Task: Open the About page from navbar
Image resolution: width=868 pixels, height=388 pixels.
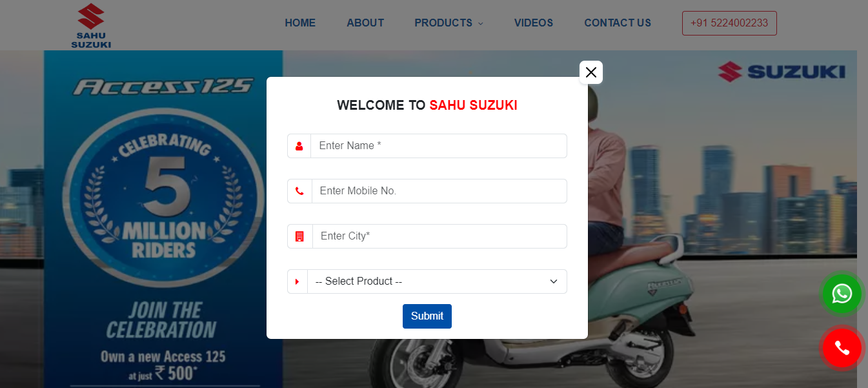Action: (365, 23)
